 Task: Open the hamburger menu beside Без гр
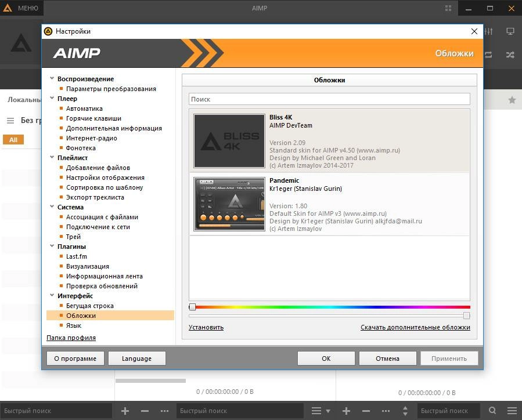10,121
